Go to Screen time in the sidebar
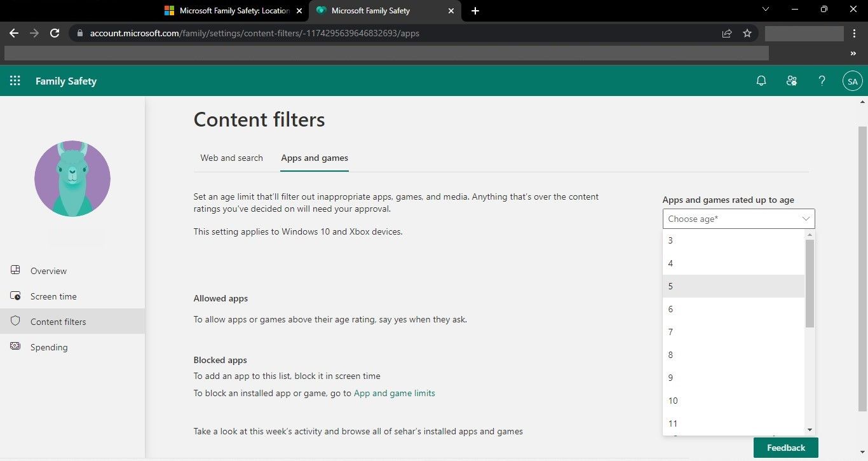The width and height of the screenshot is (868, 461). pos(72,296)
